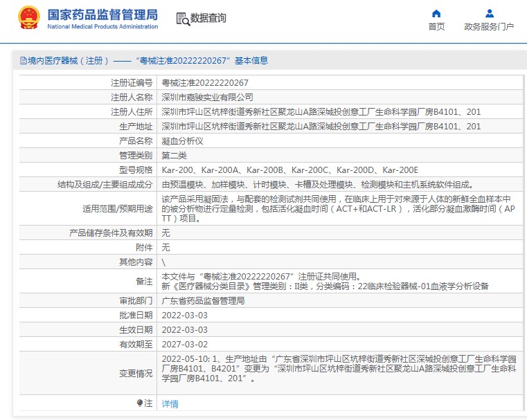The image size is (527, 420).
Task: Click the 批准日期 row date value
Action: [x=184, y=315]
